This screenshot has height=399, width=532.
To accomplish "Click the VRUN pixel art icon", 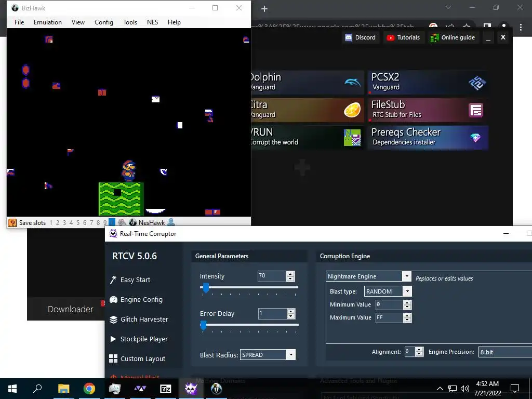I will pyautogui.click(x=352, y=137).
